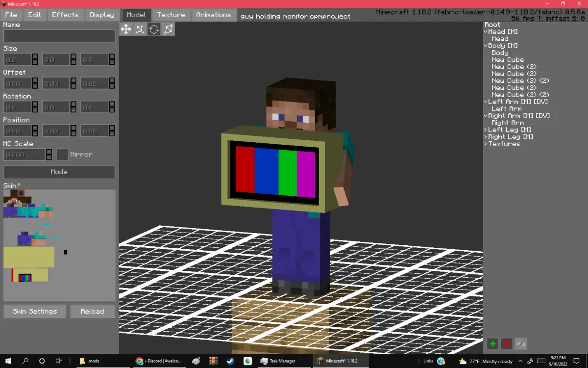Click first Size value field
The height and width of the screenshot is (368, 588).
18,59
